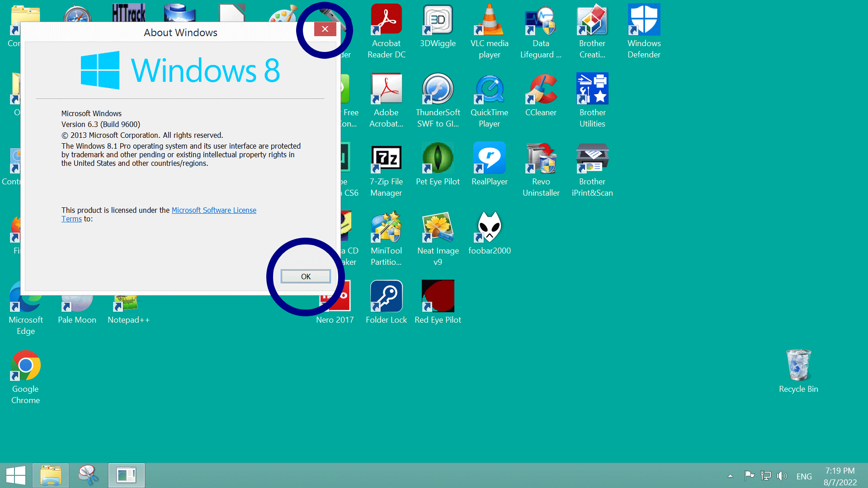Select the Adobe Acrobat desktop icon
Viewport: 868px width, 488px height.
(x=387, y=101)
